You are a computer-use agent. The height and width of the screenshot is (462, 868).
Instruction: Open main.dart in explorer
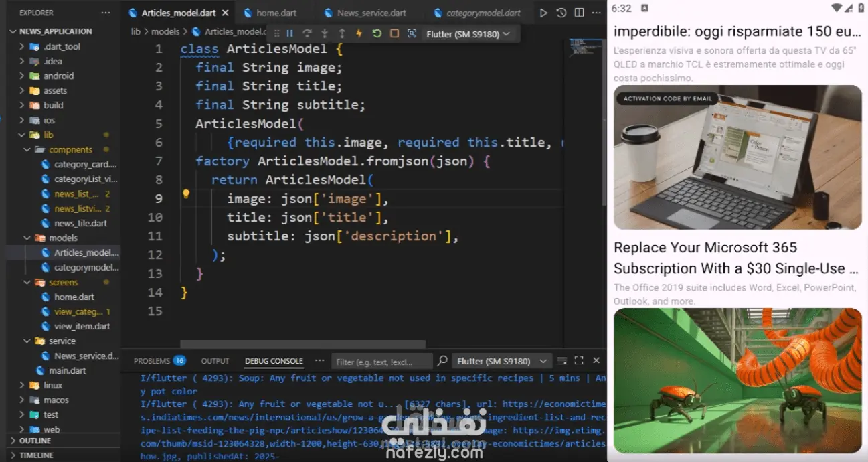point(68,370)
